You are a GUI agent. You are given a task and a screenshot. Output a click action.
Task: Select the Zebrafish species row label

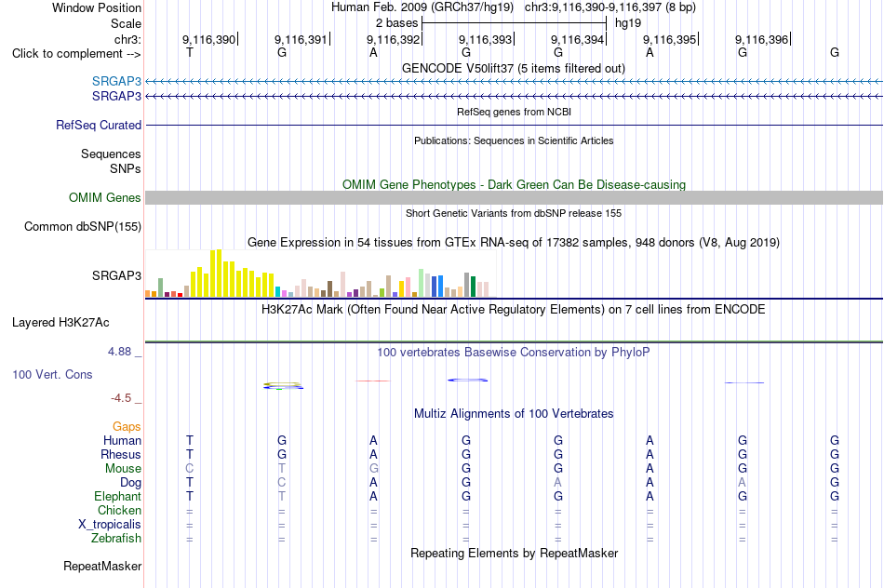(x=116, y=538)
